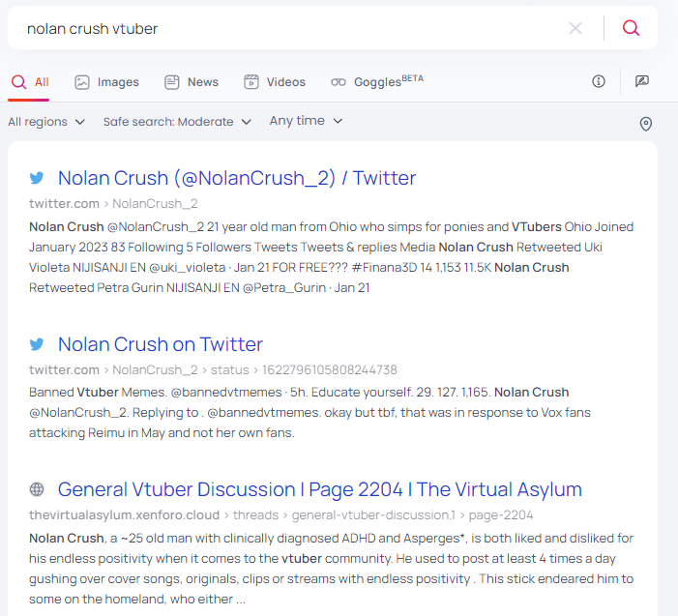Image resolution: width=678 pixels, height=616 pixels.
Task: Click Twitter bird icon beside second result
Action: (x=37, y=344)
